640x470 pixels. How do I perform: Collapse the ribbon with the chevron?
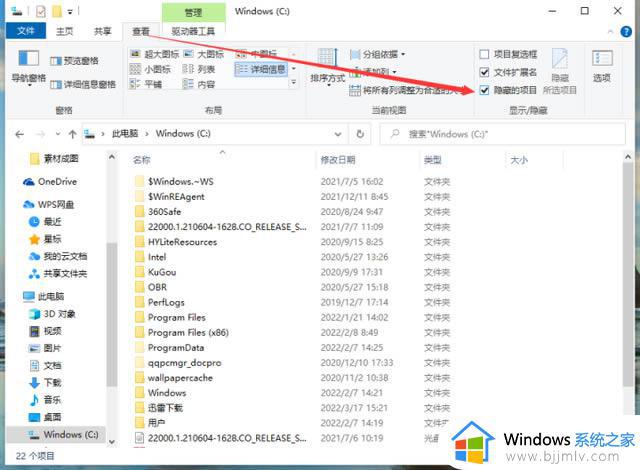click(611, 31)
